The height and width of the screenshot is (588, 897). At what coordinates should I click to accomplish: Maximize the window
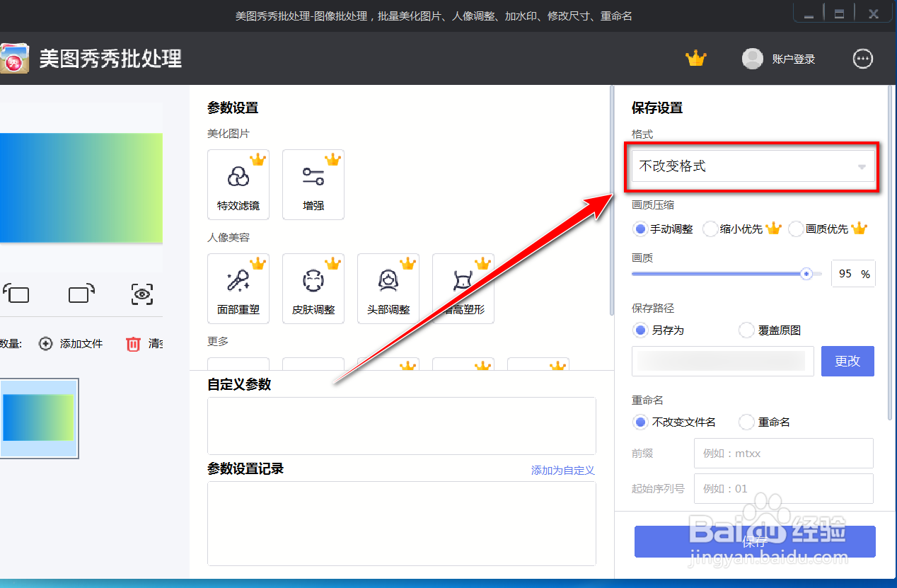pos(839,14)
